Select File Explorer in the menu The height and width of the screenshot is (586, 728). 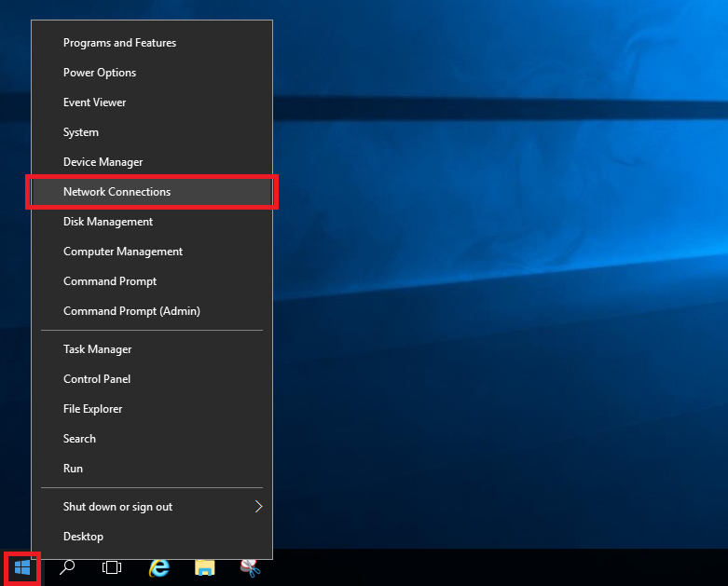click(152, 409)
